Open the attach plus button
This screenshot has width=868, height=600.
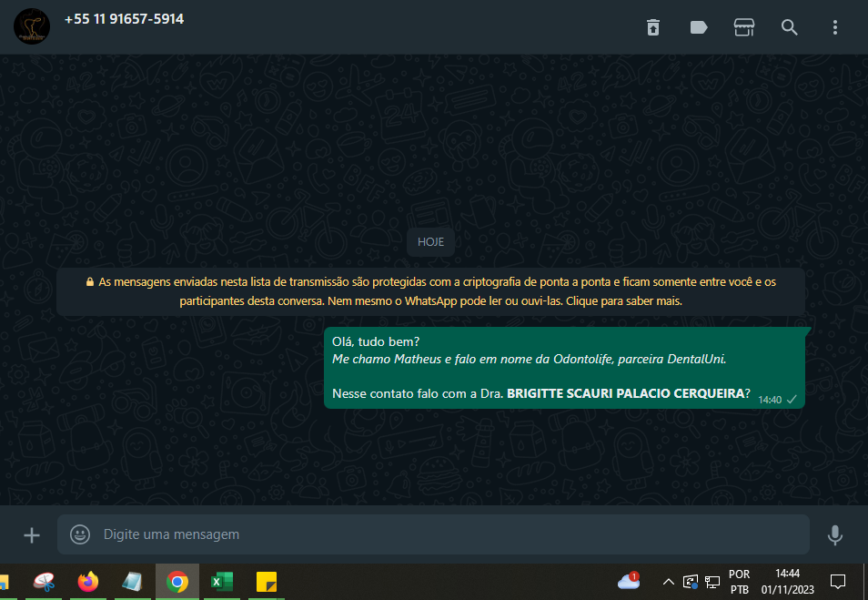(32, 535)
